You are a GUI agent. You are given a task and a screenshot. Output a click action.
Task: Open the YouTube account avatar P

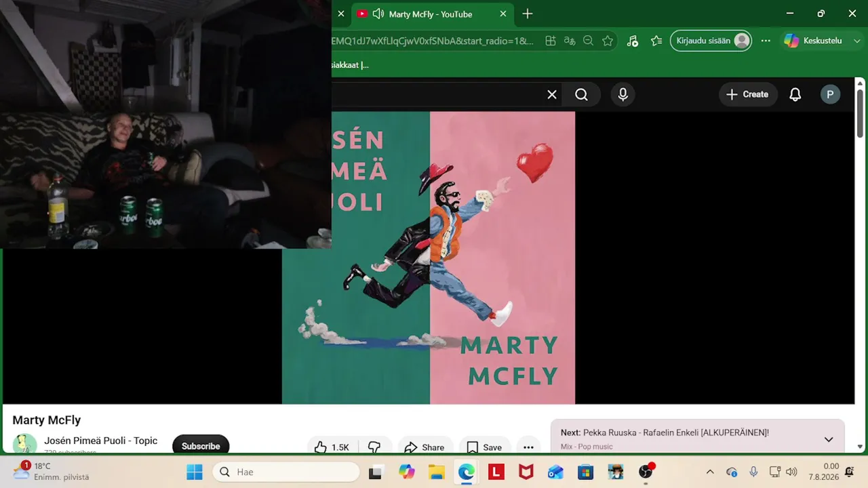click(x=830, y=95)
